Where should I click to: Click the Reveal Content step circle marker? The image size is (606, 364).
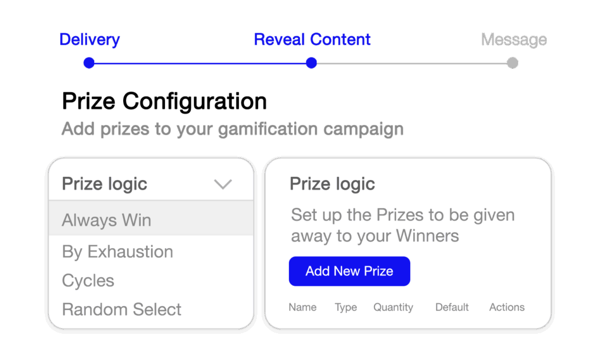point(312,63)
